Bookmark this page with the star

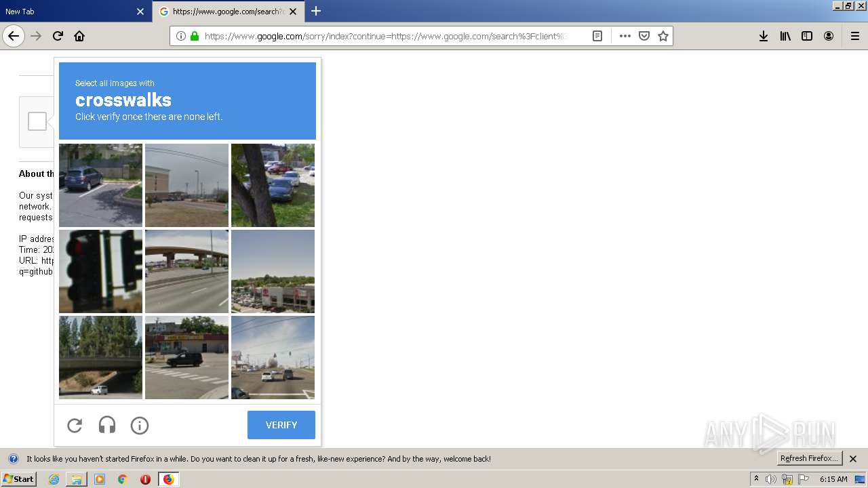point(663,36)
